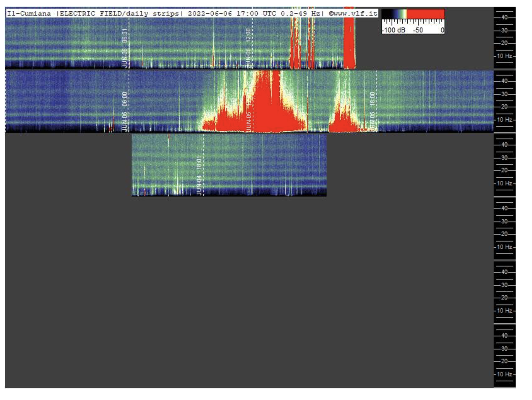Image resolution: width=532 pixels, height=400 pixels.
Task: Click the "-100 dB" legend label
Action: (394, 30)
